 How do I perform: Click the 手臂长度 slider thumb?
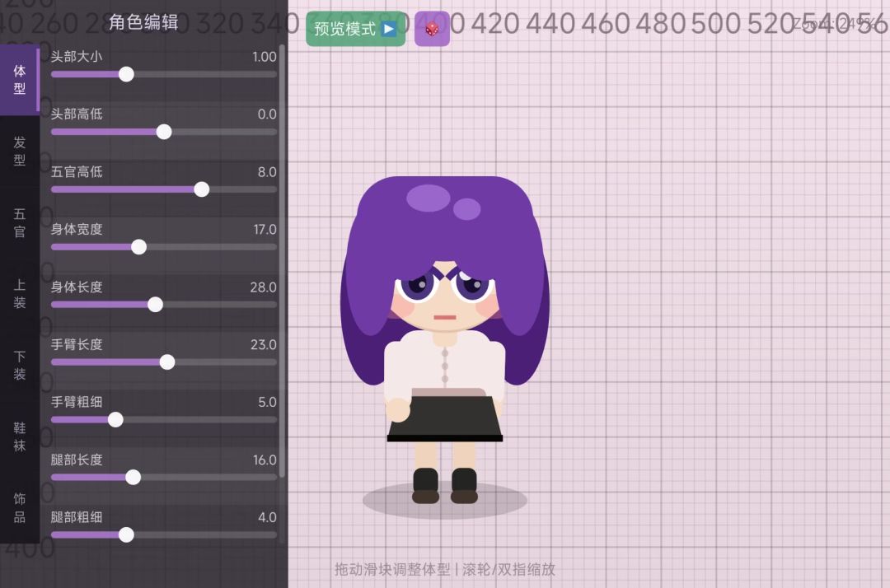tap(167, 362)
